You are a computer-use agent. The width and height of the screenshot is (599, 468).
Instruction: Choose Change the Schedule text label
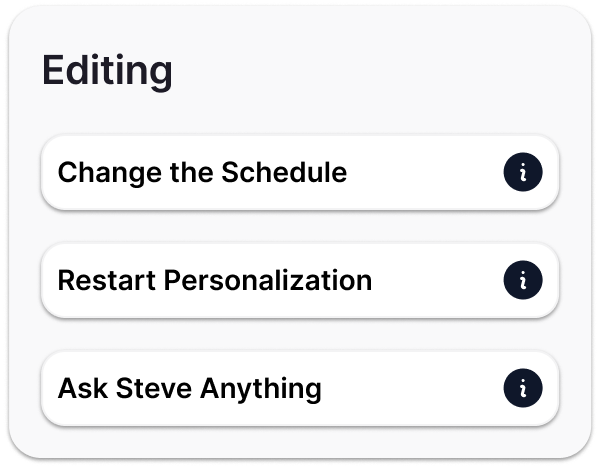(x=202, y=173)
